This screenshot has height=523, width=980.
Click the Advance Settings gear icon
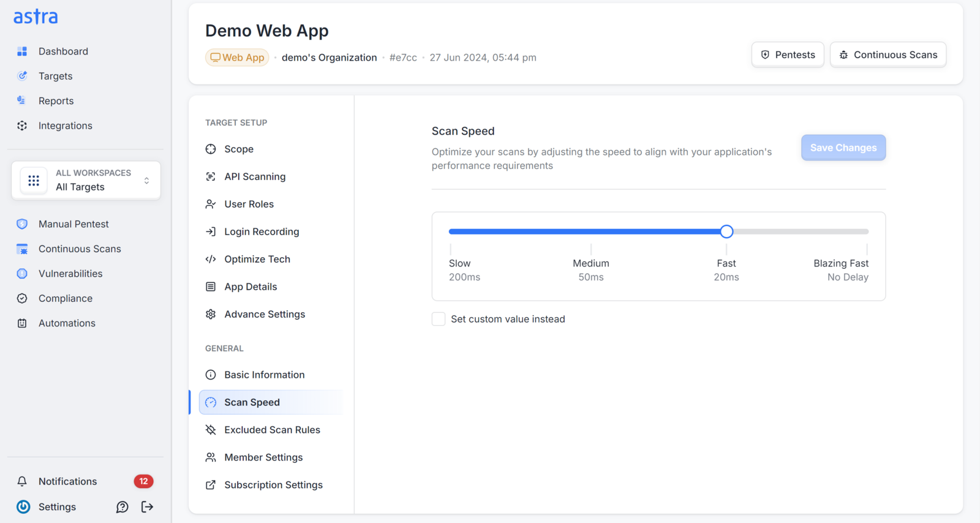(x=211, y=314)
